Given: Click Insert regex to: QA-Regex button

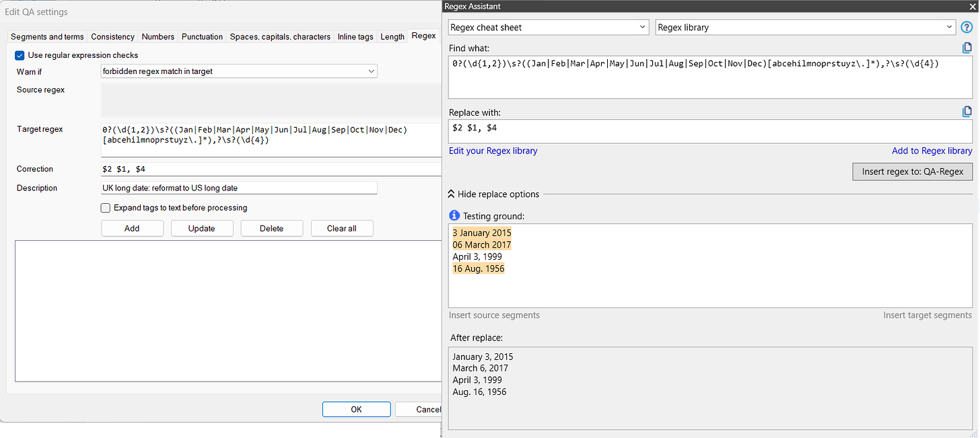Looking at the screenshot, I should pos(912,172).
